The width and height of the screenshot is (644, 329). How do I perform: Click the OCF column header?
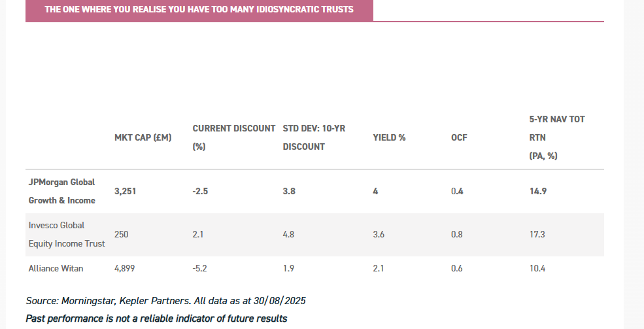tap(459, 138)
